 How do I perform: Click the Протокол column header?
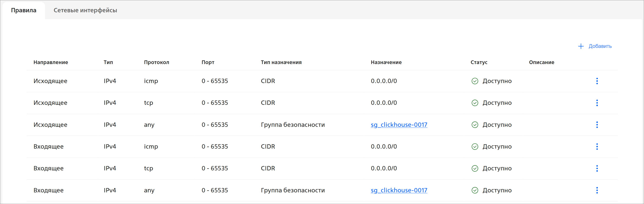click(156, 62)
